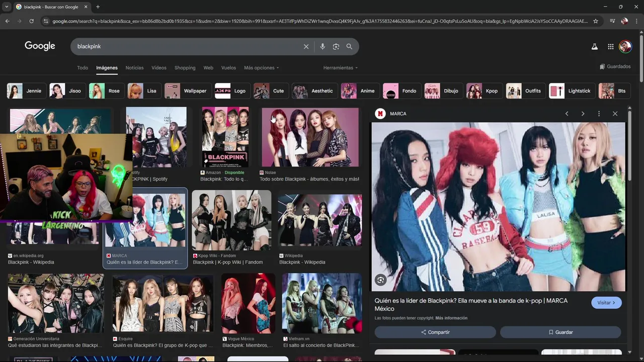The image size is (644, 362).
Task: Switch to Todo tab
Action: click(83, 68)
